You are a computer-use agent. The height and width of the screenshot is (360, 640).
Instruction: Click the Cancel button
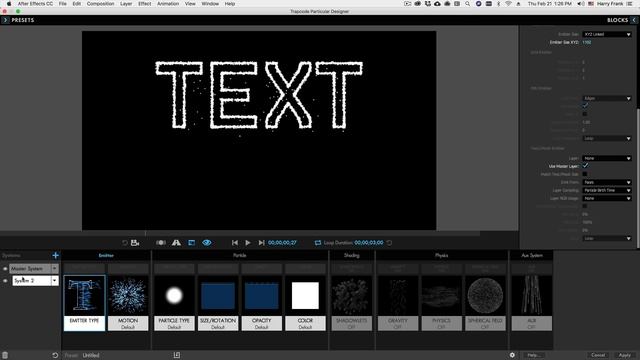(598, 356)
